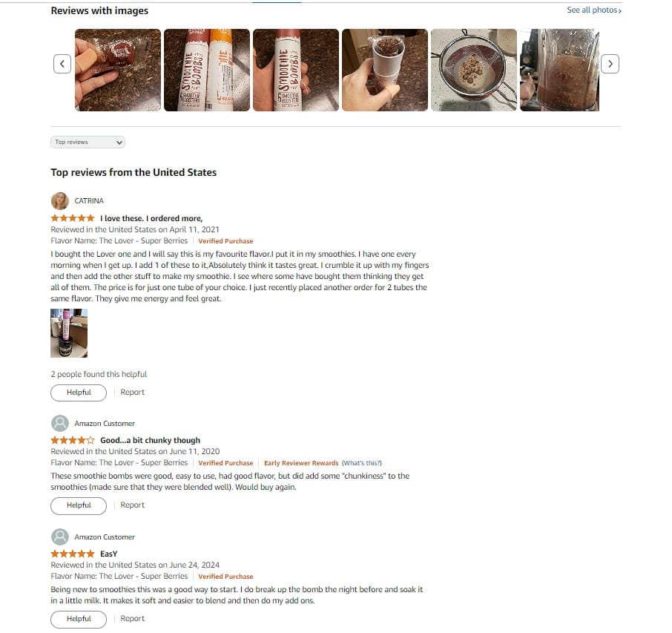This screenshot has width=672, height=633.
Task: Report the 'Good...a bit chunky' review
Action: (133, 505)
